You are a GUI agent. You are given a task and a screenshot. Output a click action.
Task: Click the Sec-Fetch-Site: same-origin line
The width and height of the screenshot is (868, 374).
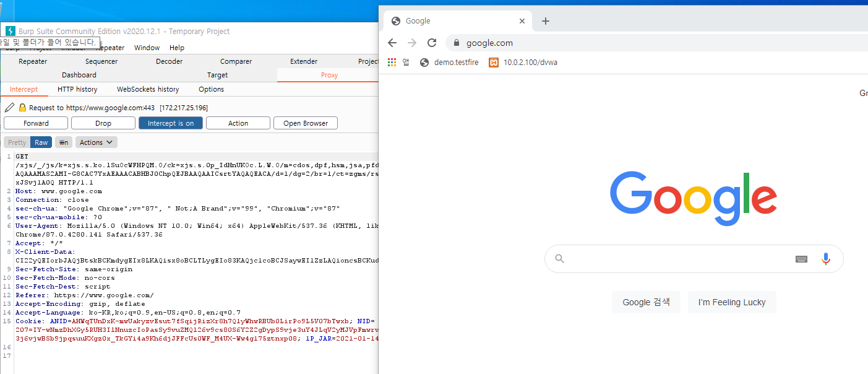coord(74,269)
